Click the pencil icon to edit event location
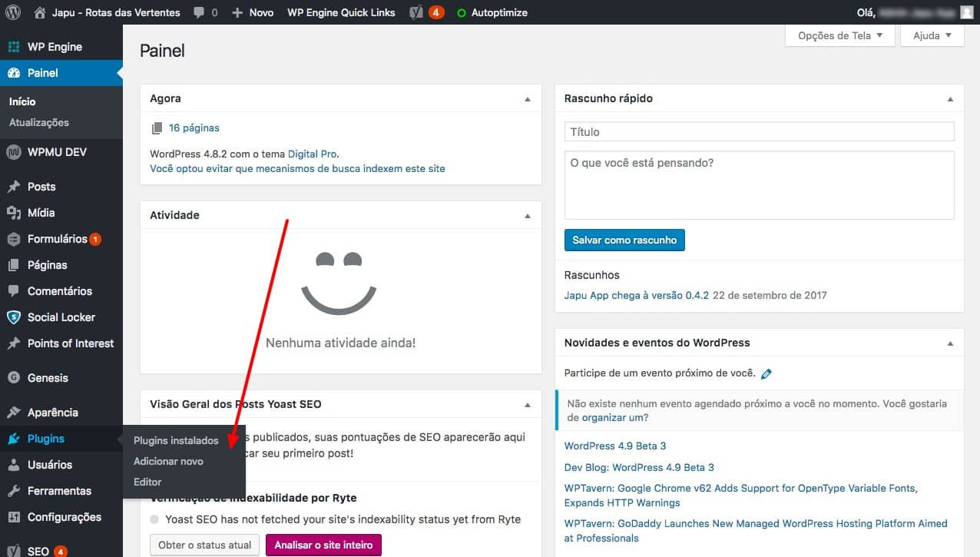 click(766, 373)
